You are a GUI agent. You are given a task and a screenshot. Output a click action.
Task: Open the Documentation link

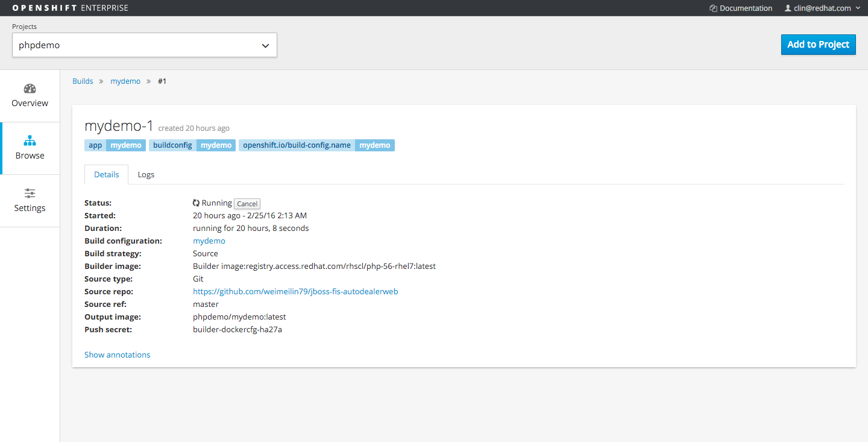[x=746, y=8]
